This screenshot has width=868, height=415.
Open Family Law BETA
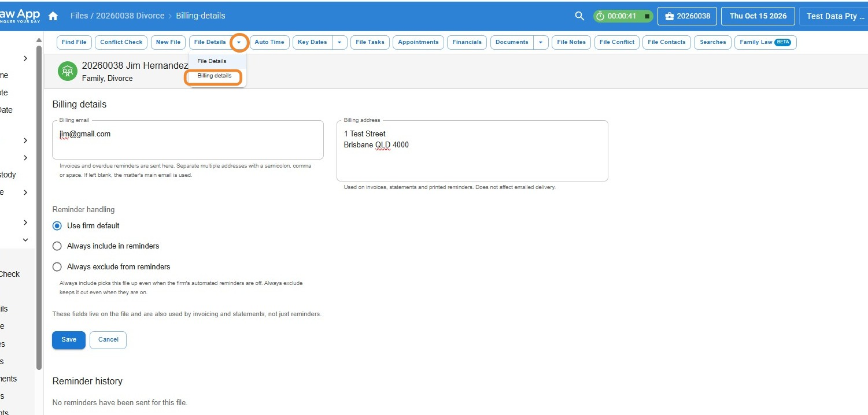point(765,42)
